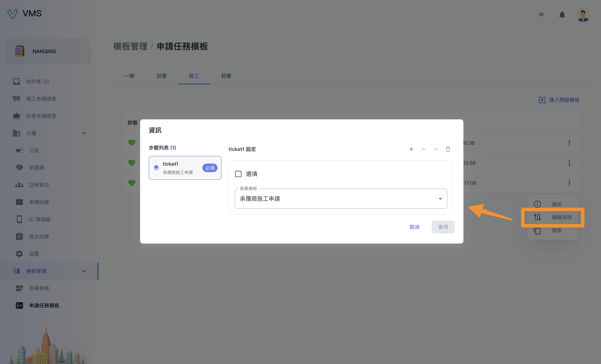Click 取消 to cancel
This screenshot has width=601, height=364.
(x=414, y=227)
